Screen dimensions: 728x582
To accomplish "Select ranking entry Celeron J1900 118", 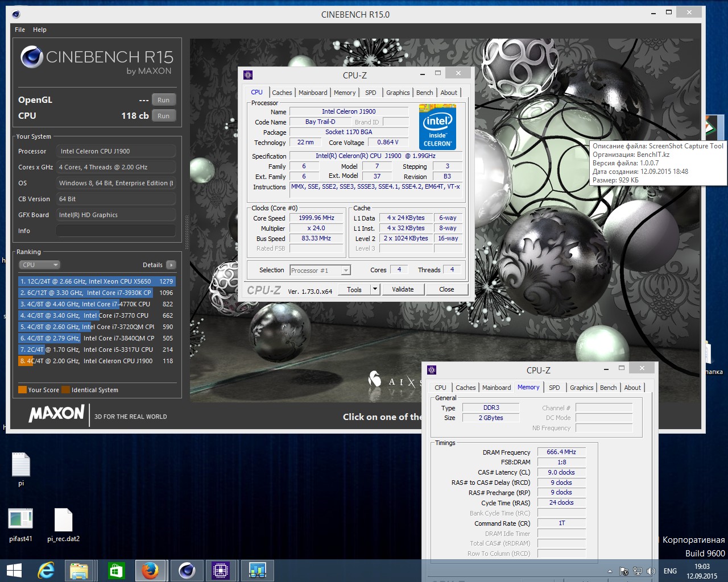I will coord(97,361).
